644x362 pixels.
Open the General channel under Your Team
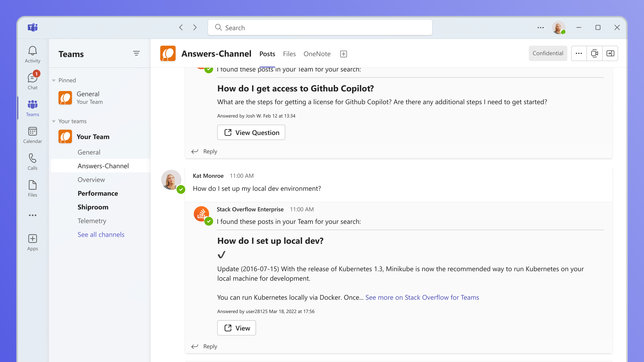89,152
